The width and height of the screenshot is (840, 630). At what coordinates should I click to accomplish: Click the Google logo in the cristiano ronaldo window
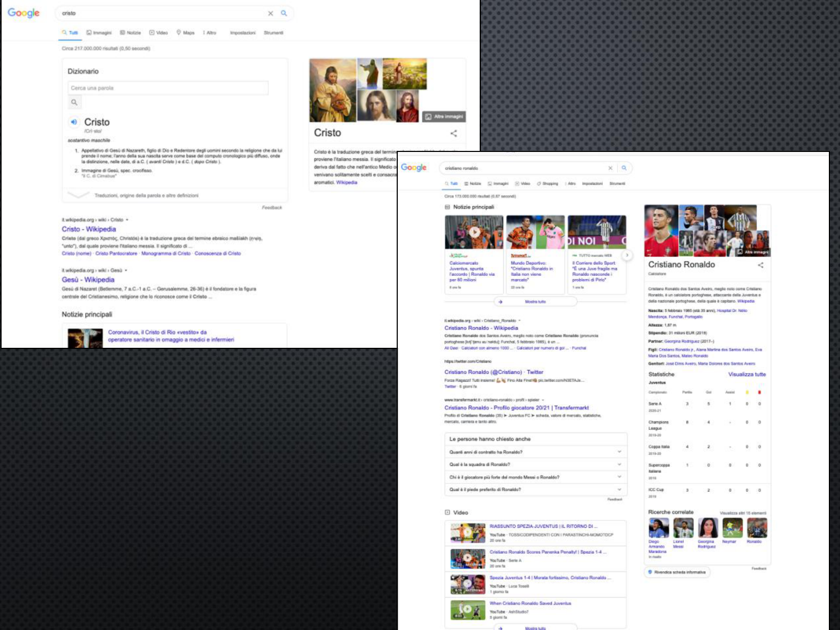(414, 167)
